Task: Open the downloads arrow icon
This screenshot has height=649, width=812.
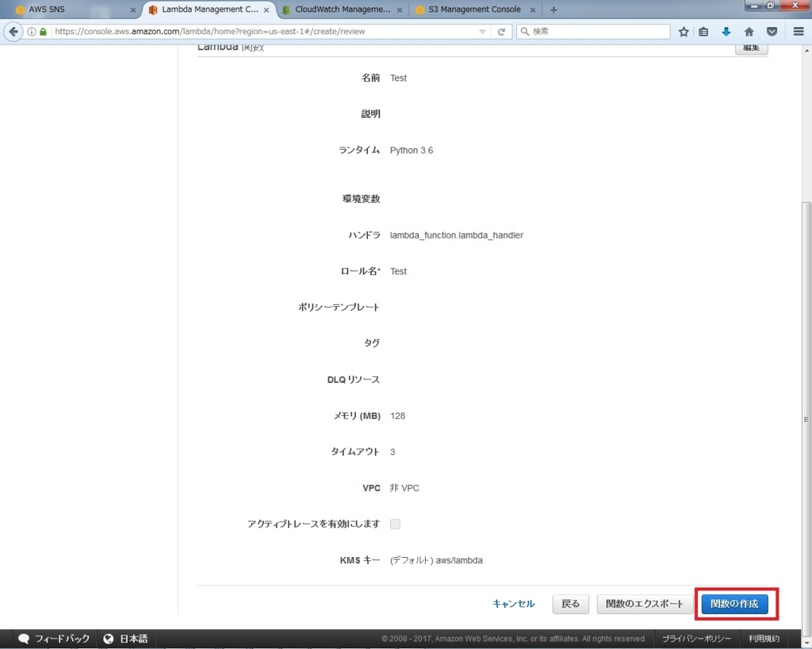Action: point(726,32)
